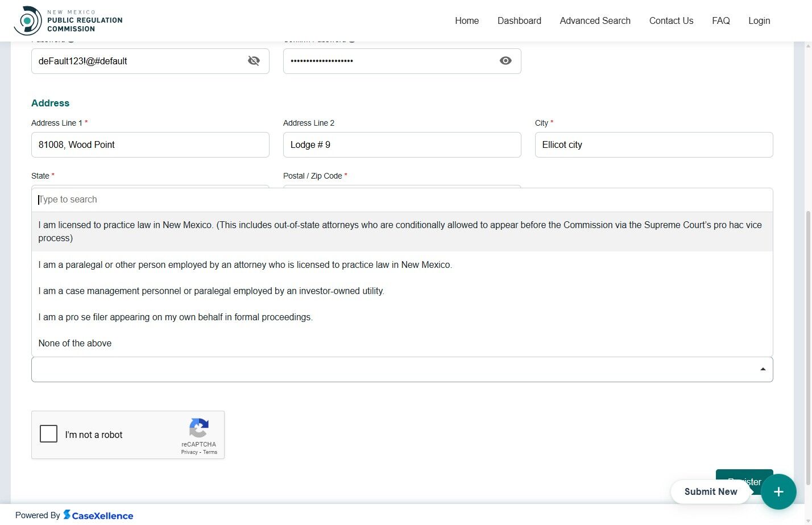Screen dimensions: 812x525
Task: Click the CaseXellence logo in the footer
Action: click(x=98, y=515)
